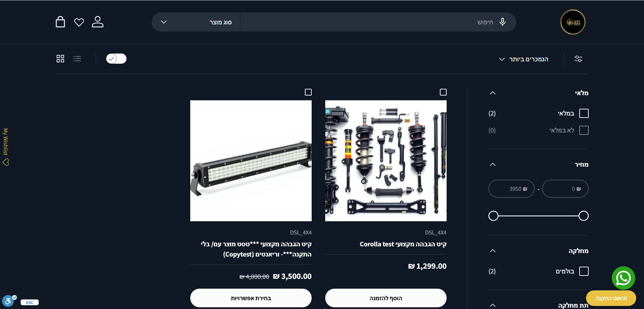Open the shopping bag cart icon
Viewport: 644px width, 309px height.
point(60,22)
